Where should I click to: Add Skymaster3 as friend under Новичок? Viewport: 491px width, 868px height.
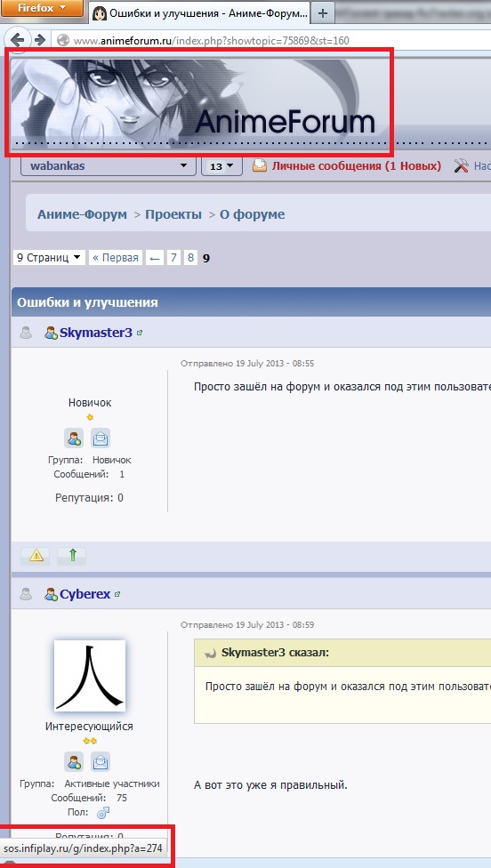point(74,438)
